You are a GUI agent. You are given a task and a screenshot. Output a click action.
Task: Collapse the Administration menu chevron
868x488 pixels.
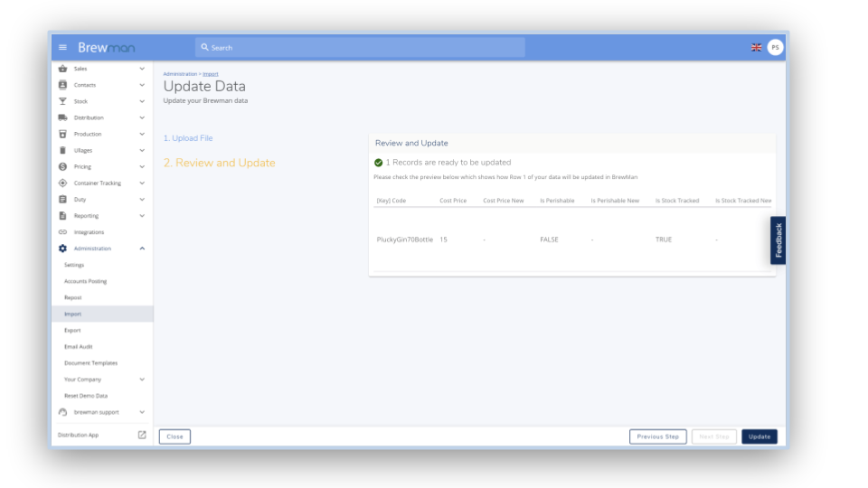click(142, 249)
